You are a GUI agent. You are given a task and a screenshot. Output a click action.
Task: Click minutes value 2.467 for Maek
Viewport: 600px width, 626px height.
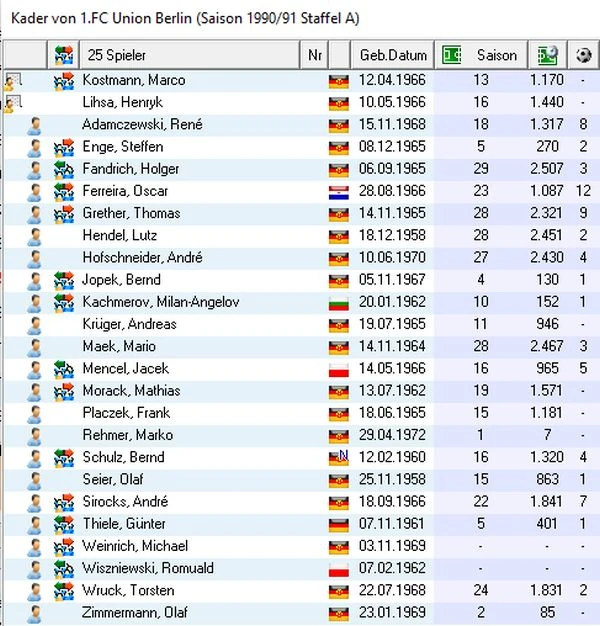546,347
